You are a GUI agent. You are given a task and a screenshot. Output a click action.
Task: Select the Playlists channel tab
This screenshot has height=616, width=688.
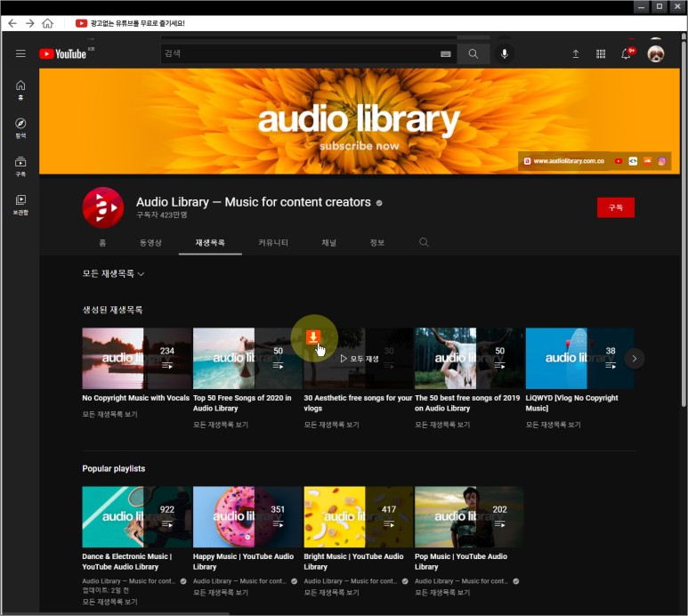pyautogui.click(x=210, y=243)
